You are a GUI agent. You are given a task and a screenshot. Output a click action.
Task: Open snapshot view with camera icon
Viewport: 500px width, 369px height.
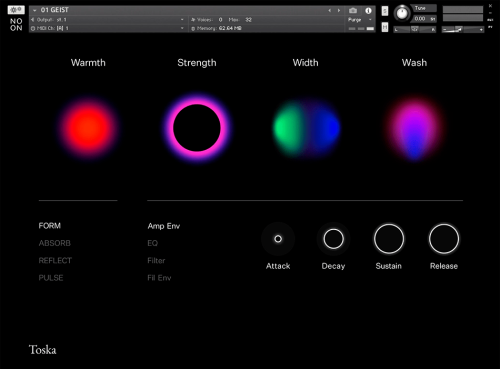pos(353,11)
